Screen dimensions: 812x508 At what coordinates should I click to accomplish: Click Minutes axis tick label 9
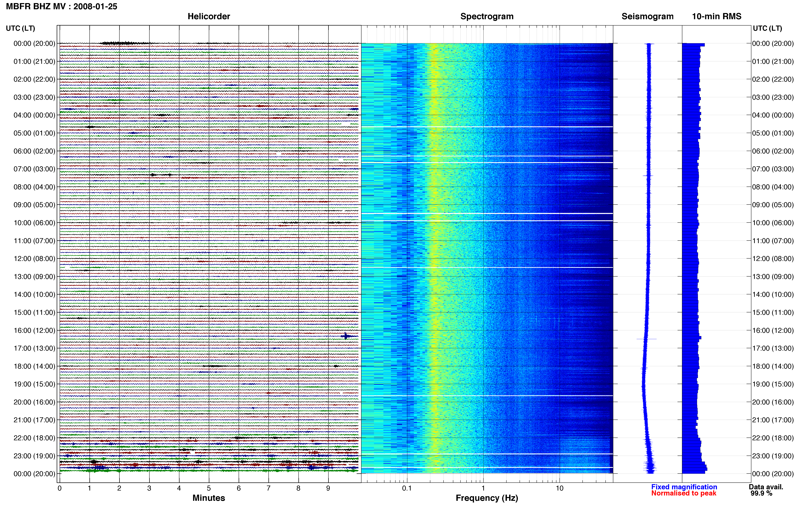(328, 488)
